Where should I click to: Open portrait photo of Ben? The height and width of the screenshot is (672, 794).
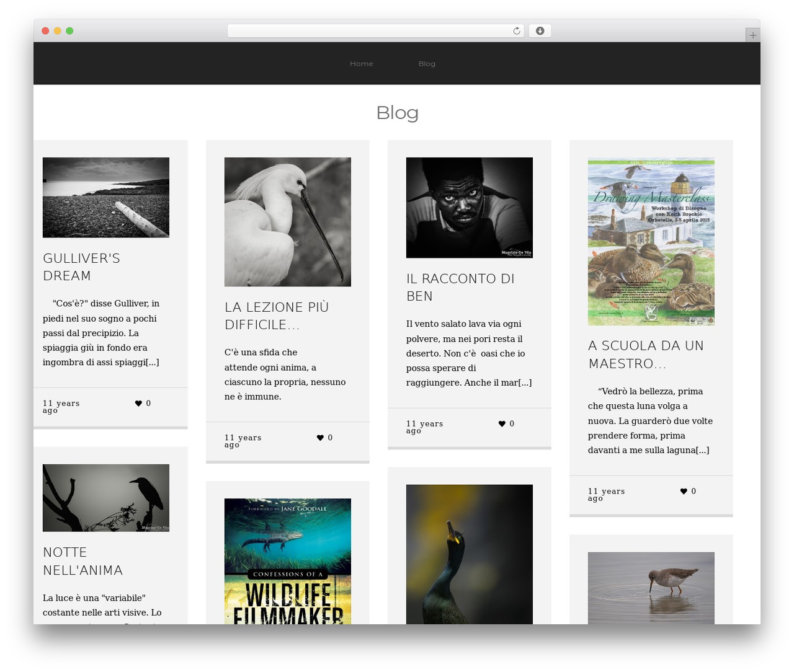tap(470, 208)
